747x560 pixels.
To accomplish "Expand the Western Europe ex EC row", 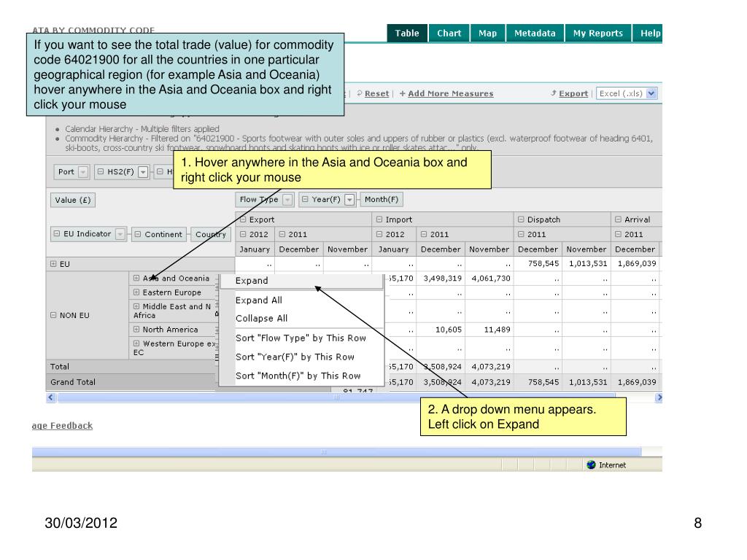I will (x=136, y=344).
